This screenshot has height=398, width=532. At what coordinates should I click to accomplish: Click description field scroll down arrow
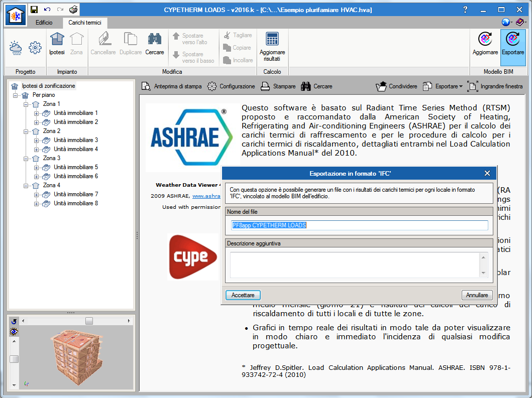tap(483, 273)
